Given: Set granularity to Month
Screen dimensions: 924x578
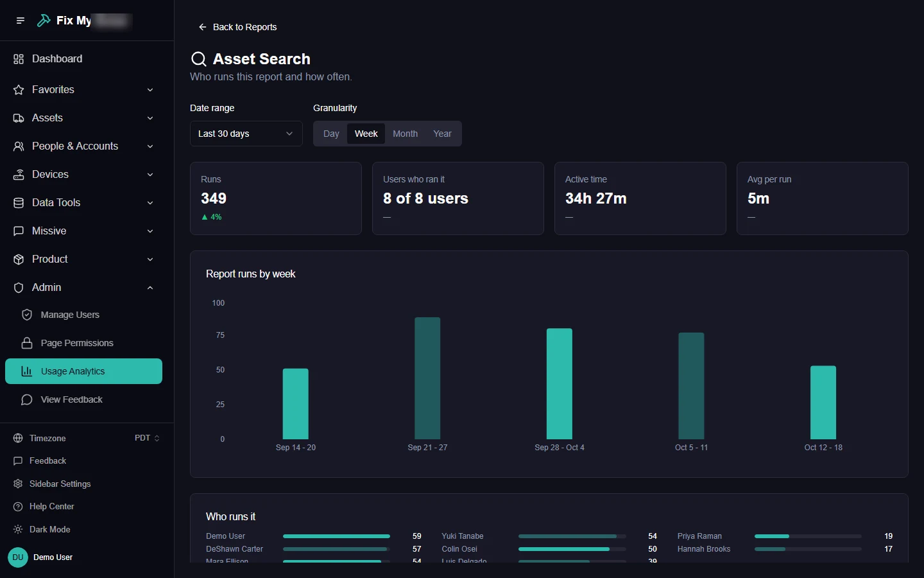Looking at the screenshot, I should 406,134.
